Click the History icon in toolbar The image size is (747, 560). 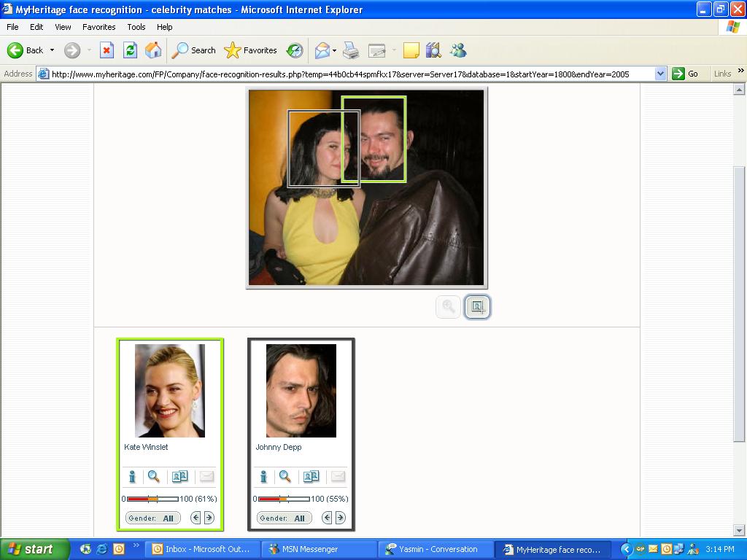point(295,50)
